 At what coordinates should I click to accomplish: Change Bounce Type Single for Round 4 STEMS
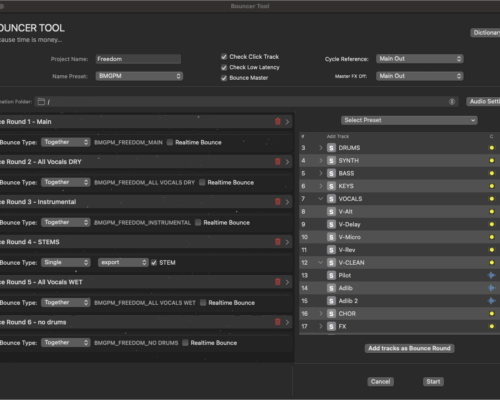(65, 263)
